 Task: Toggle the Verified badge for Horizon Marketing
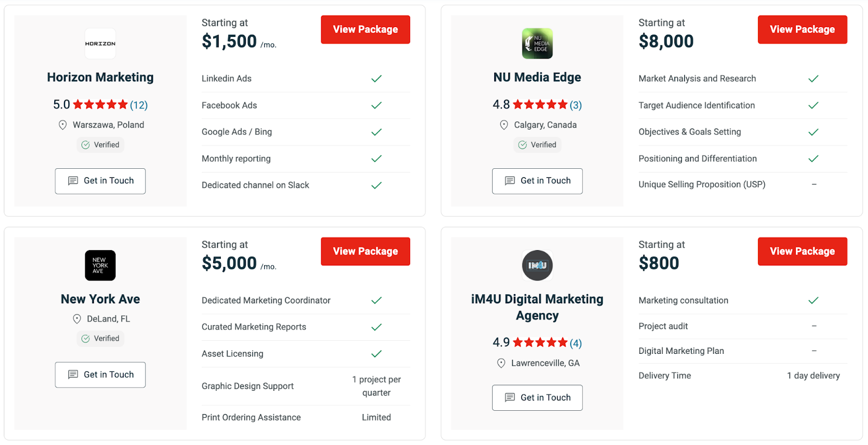(x=100, y=144)
